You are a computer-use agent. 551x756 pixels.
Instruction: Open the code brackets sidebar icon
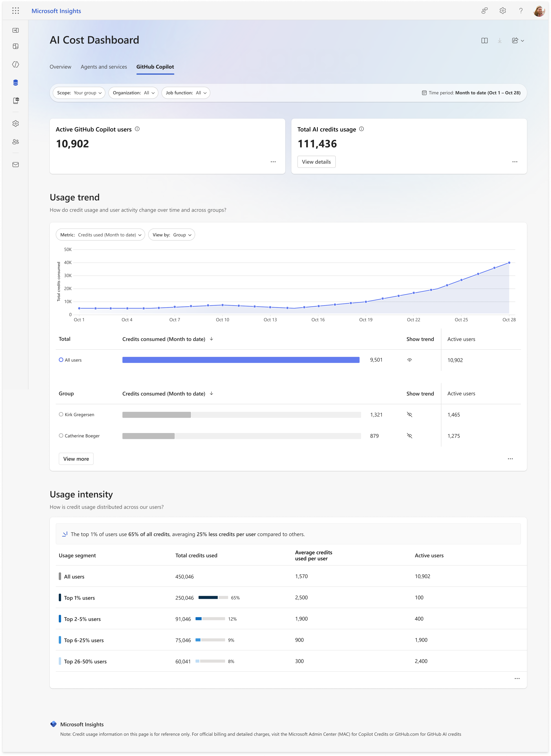[x=15, y=64]
